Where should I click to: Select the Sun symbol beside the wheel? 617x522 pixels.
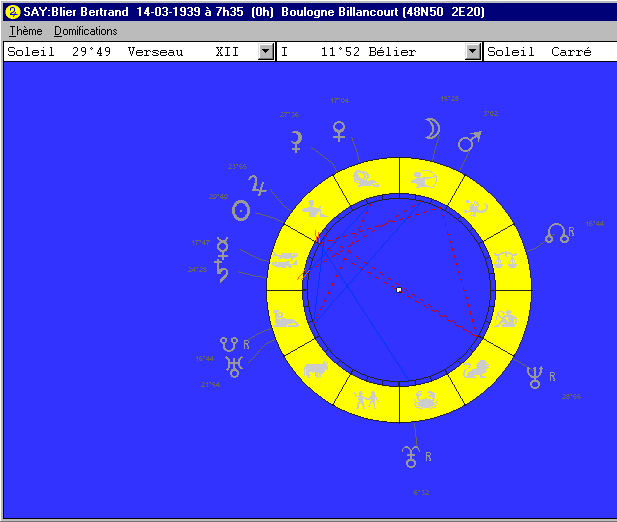[241, 210]
